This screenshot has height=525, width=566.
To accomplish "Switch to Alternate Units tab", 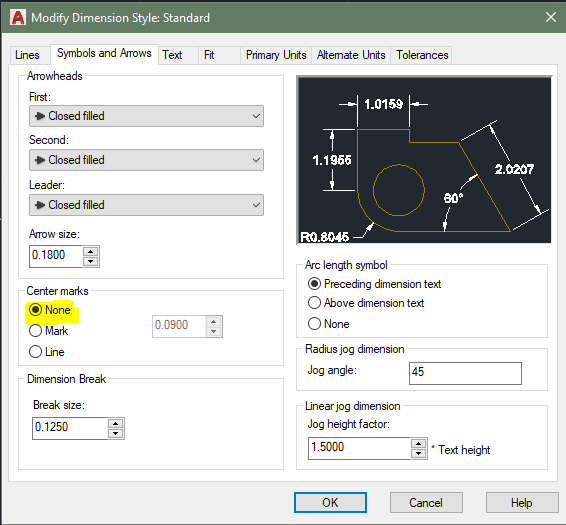I will click(x=351, y=55).
